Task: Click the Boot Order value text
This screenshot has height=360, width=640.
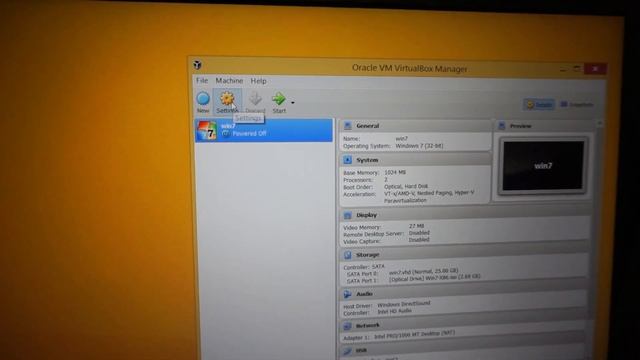Action: [406, 186]
